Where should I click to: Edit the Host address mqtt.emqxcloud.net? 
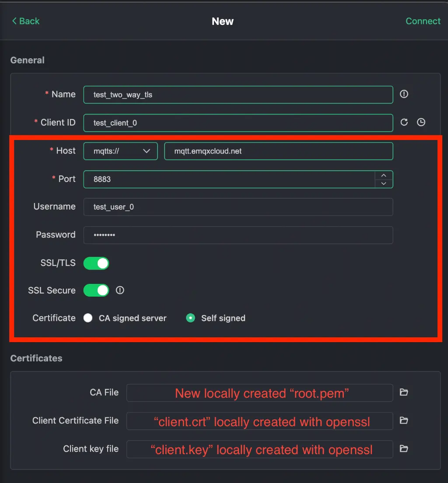coord(278,150)
